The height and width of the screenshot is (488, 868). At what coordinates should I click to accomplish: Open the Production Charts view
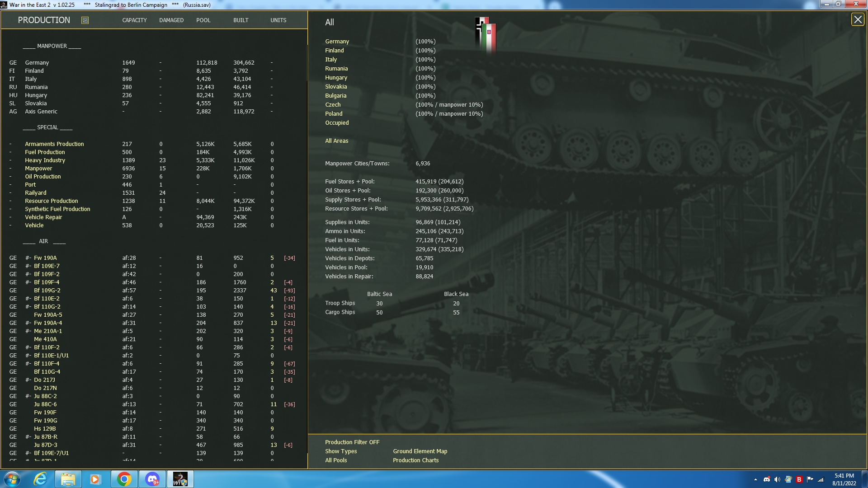415,460
